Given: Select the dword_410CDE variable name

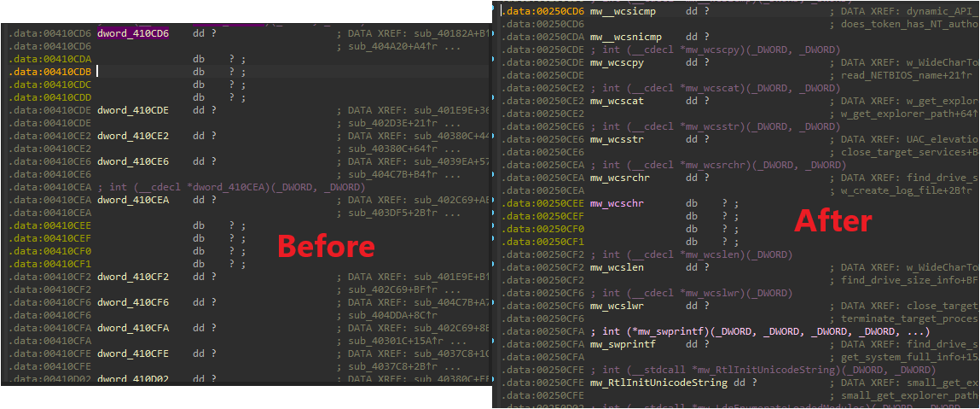Looking at the screenshot, I should pyautogui.click(x=133, y=111).
